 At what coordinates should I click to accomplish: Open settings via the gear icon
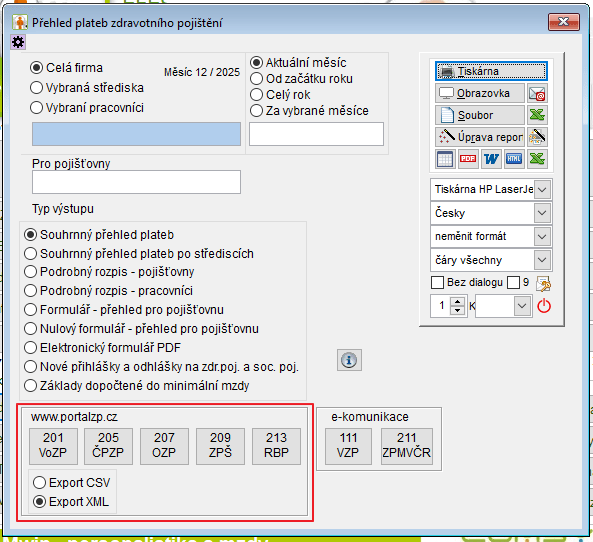click(18, 42)
